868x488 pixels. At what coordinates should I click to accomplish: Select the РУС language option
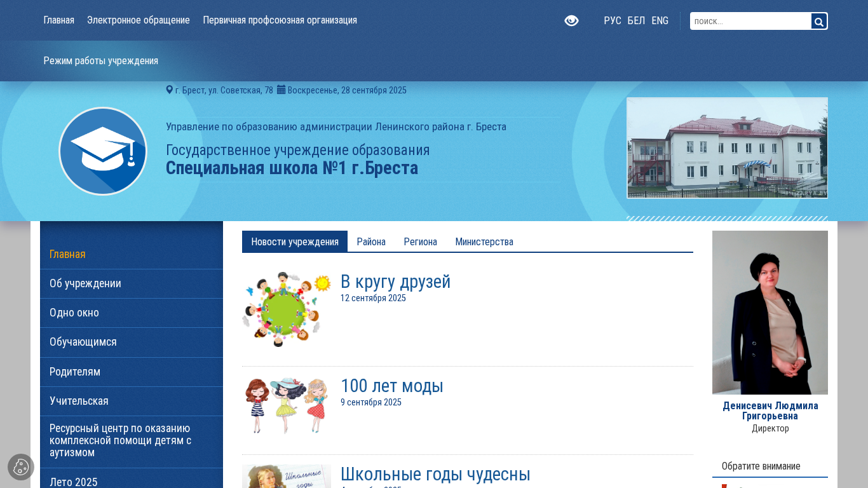613,20
